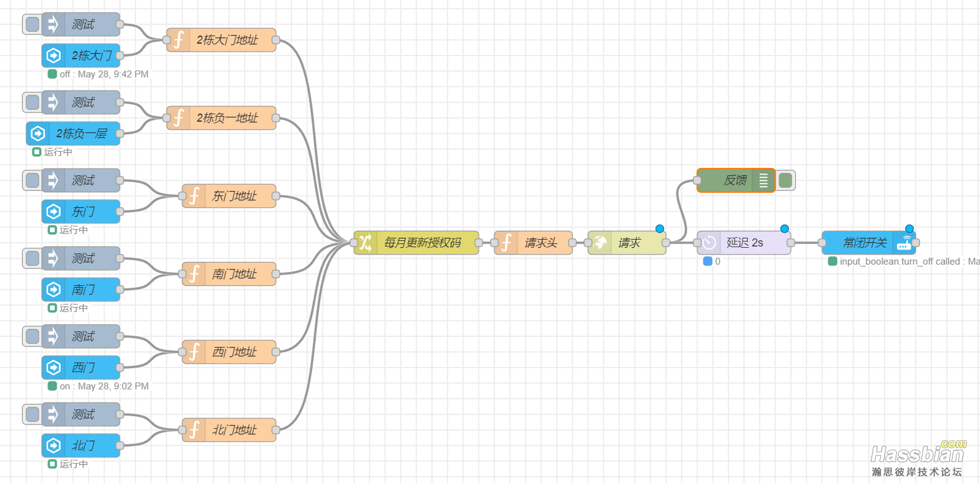Click the inject arrow icon above 东门
This screenshot has height=483, width=980.
(53, 180)
